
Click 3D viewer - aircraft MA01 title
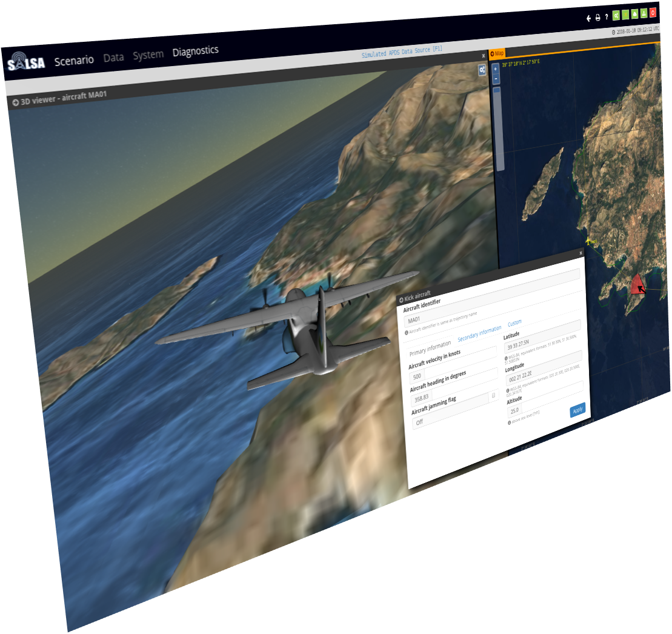coord(64,98)
